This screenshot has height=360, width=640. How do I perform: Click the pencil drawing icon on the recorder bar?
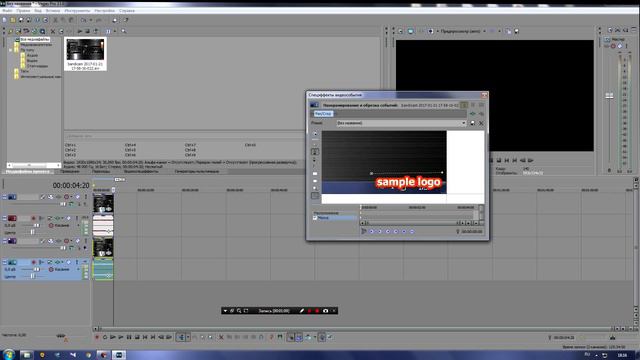[x=302, y=311]
